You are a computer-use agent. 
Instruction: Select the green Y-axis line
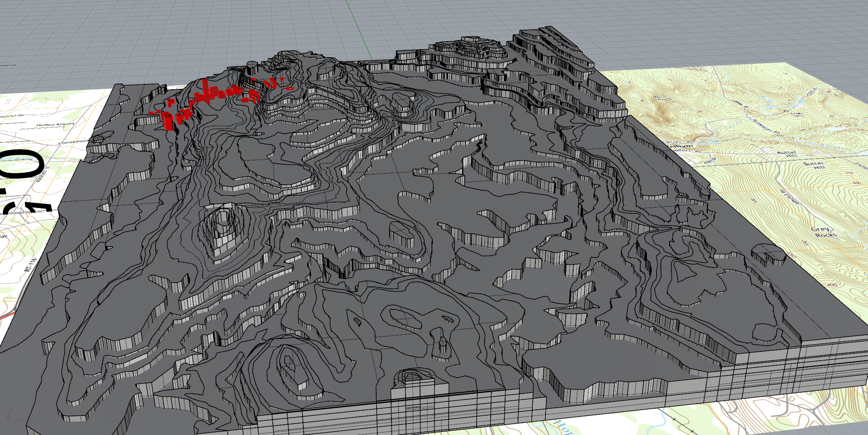[360, 31]
